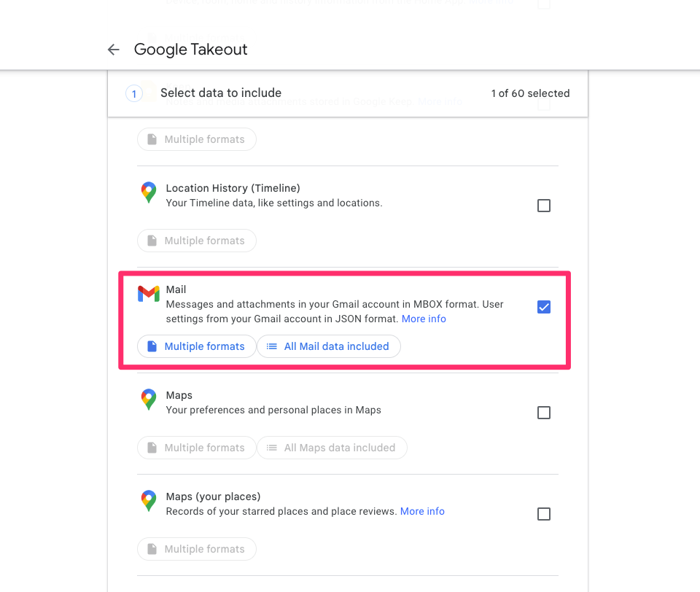
Task: Click Multiple formats under Maps (your places)
Action: coord(197,549)
